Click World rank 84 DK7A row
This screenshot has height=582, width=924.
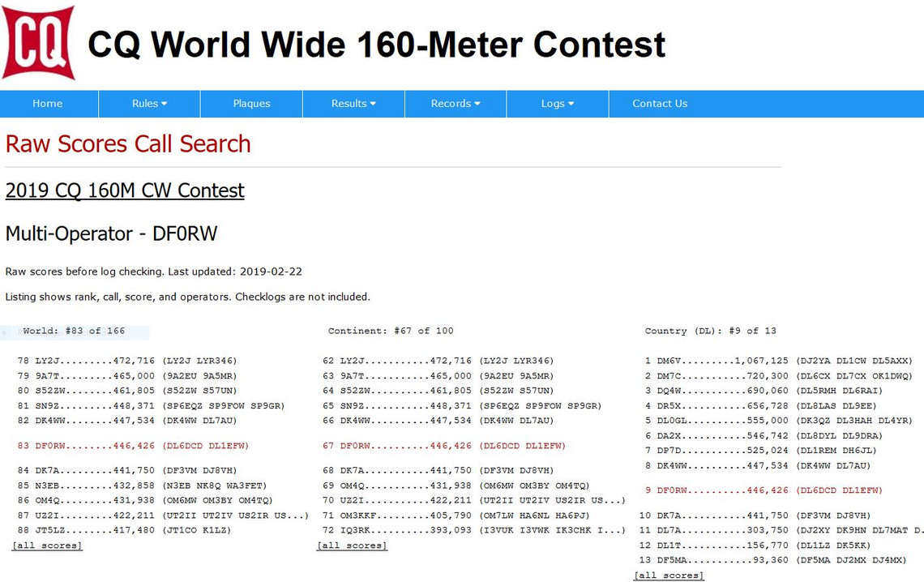(x=127, y=471)
